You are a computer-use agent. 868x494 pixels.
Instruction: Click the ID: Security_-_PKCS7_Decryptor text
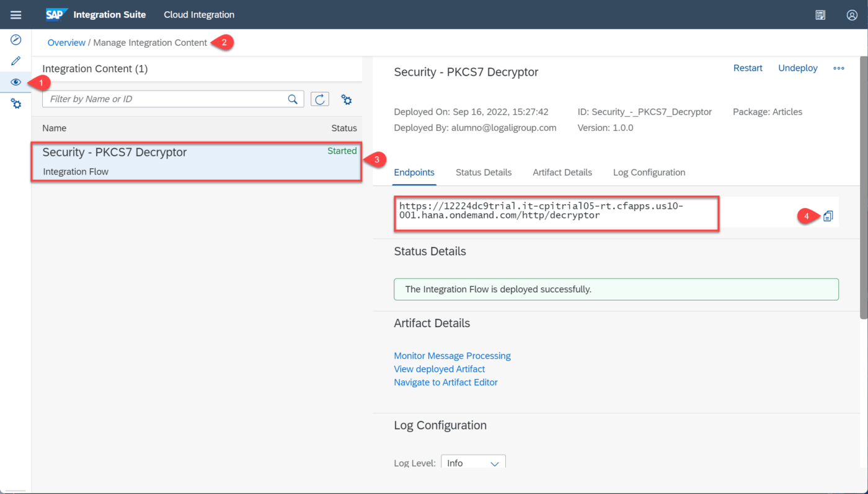coord(645,112)
